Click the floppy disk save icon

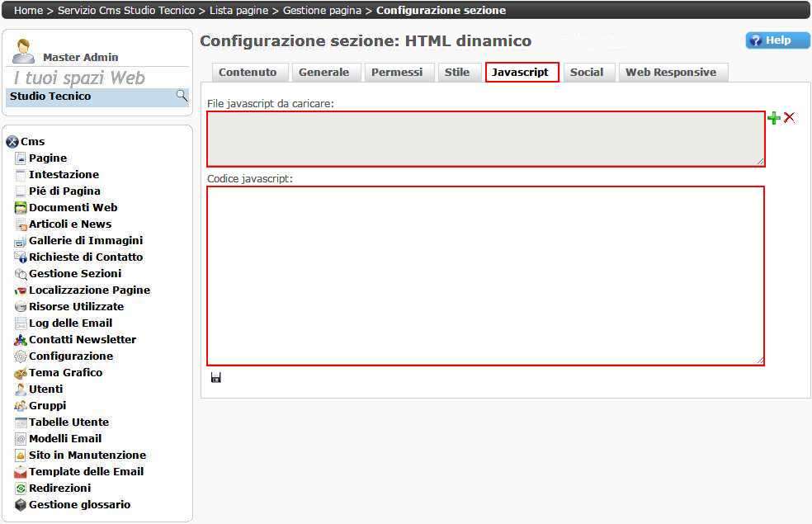point(216,377)
